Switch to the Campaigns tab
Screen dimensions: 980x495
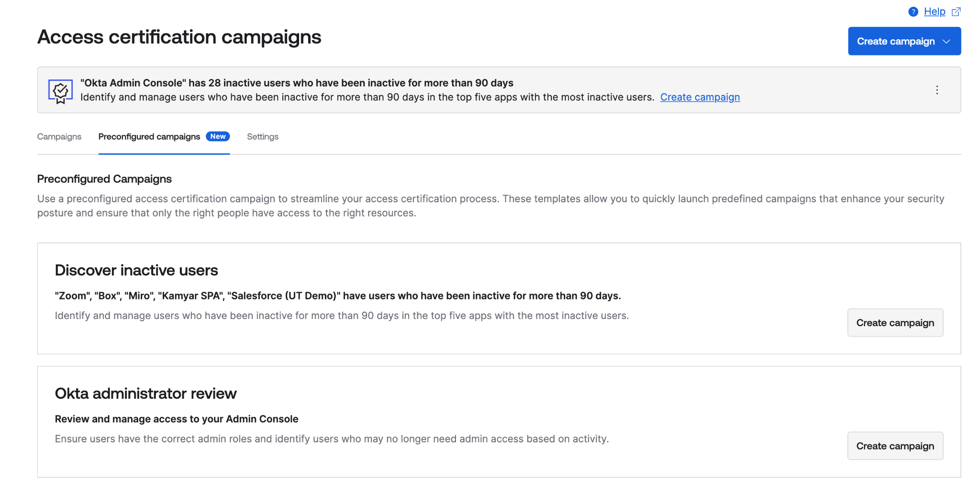click(59, 137)
